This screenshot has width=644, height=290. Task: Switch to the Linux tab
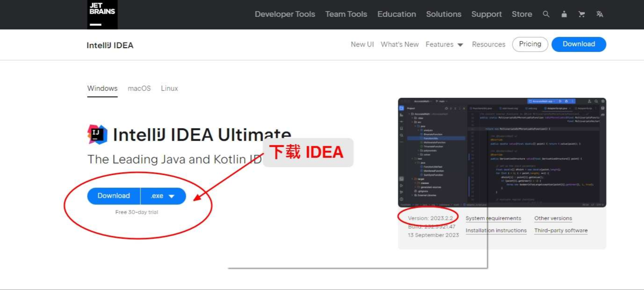pyautogui.click(x=169, y=89)
